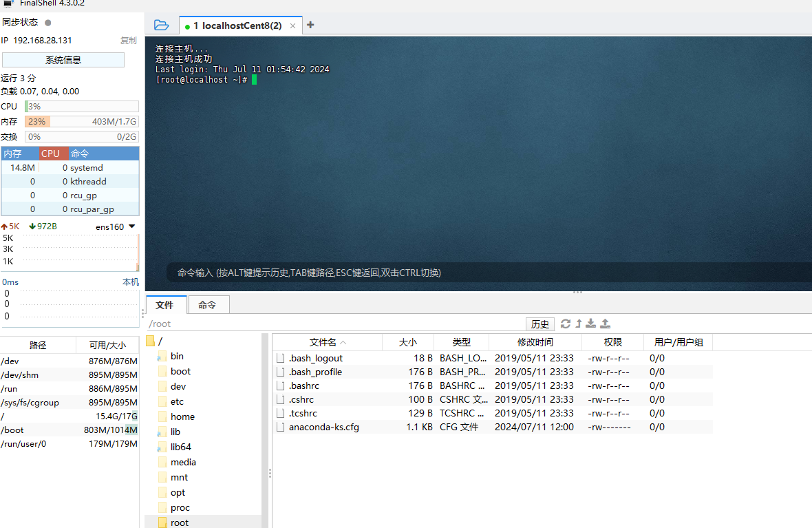
Task: Refresh the remote file list
Action: pos(566,324)
